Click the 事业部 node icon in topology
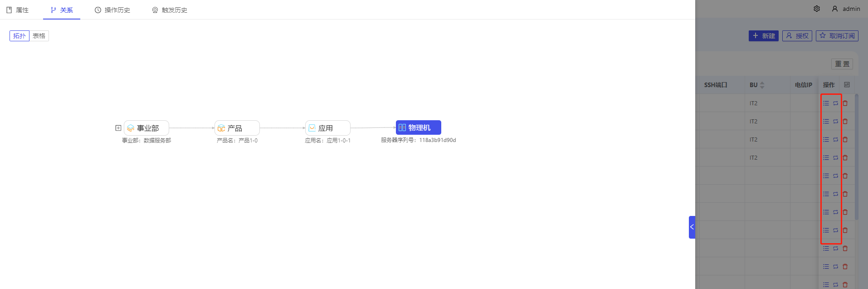The height and width of the screenshot is (289, 868). tap(131, 128)
